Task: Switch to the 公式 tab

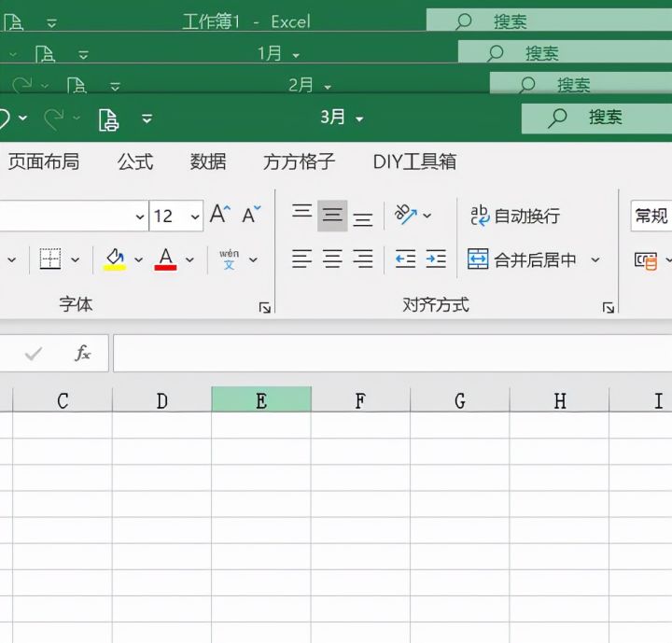Action: (x=135, y=162)
